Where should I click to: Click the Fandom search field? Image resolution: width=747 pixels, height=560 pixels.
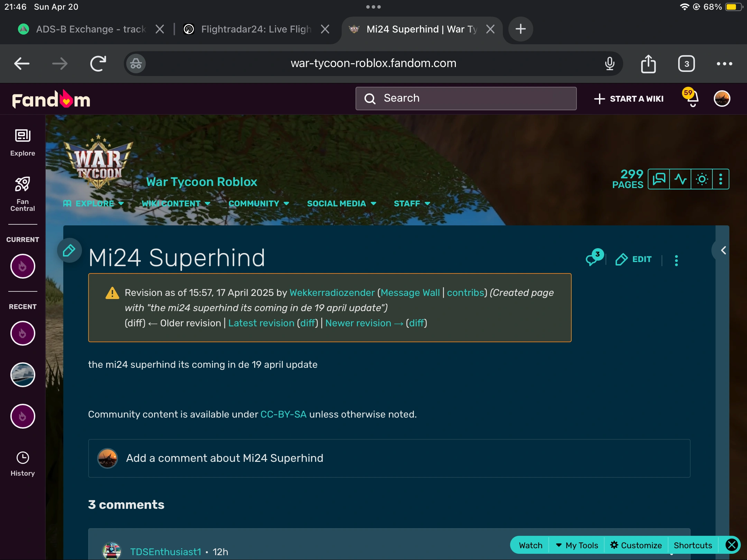tap(466, 99)
